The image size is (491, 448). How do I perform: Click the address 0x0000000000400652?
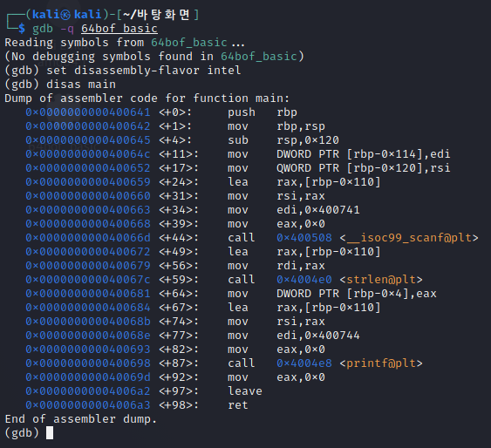88,168
